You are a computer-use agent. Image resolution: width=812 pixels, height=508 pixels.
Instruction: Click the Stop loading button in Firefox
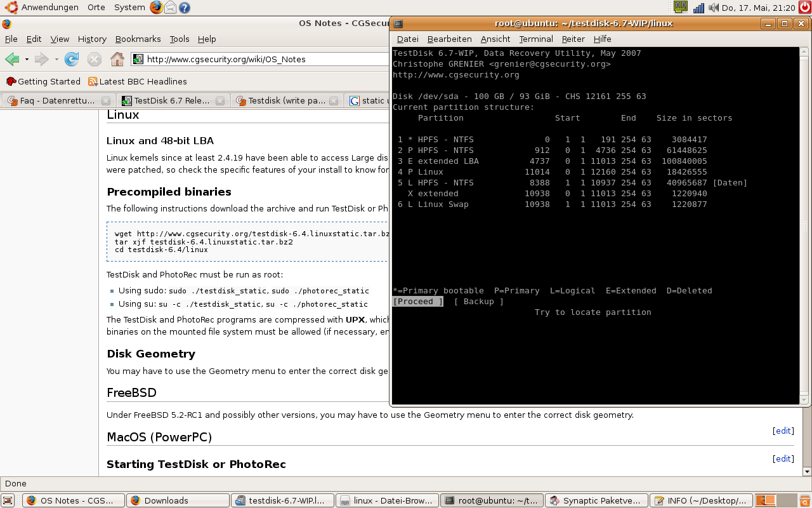(95, 59)
